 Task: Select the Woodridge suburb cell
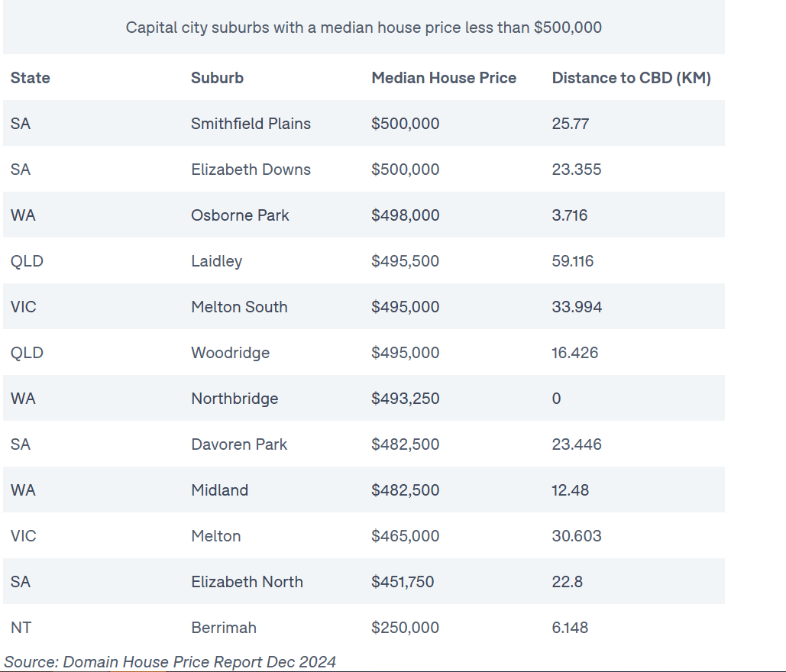230,353
